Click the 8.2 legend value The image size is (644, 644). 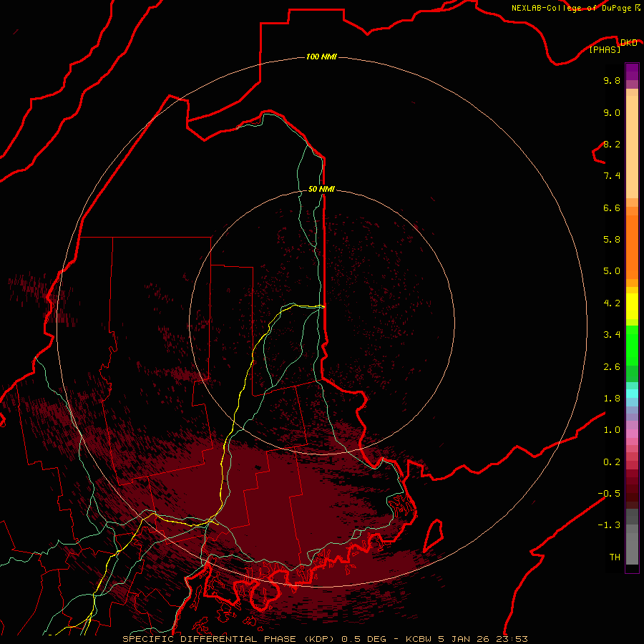pyautogui.click(x=612, y=144)
